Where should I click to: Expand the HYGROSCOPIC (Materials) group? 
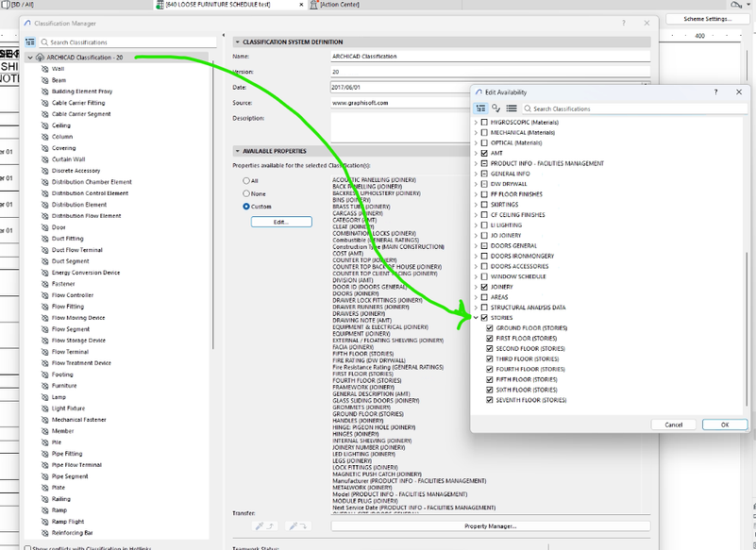coord(477,123)
